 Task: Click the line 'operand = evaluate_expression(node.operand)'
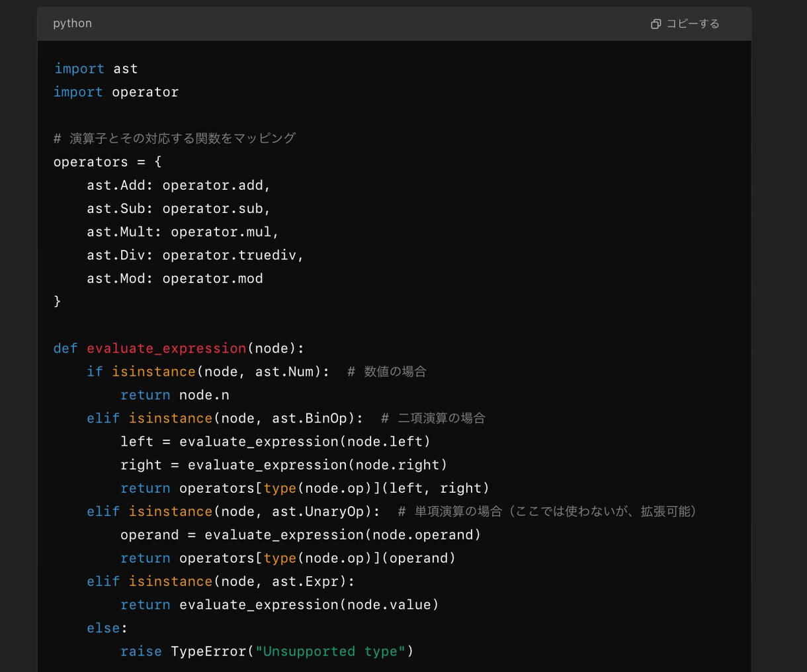coord(300,534)
